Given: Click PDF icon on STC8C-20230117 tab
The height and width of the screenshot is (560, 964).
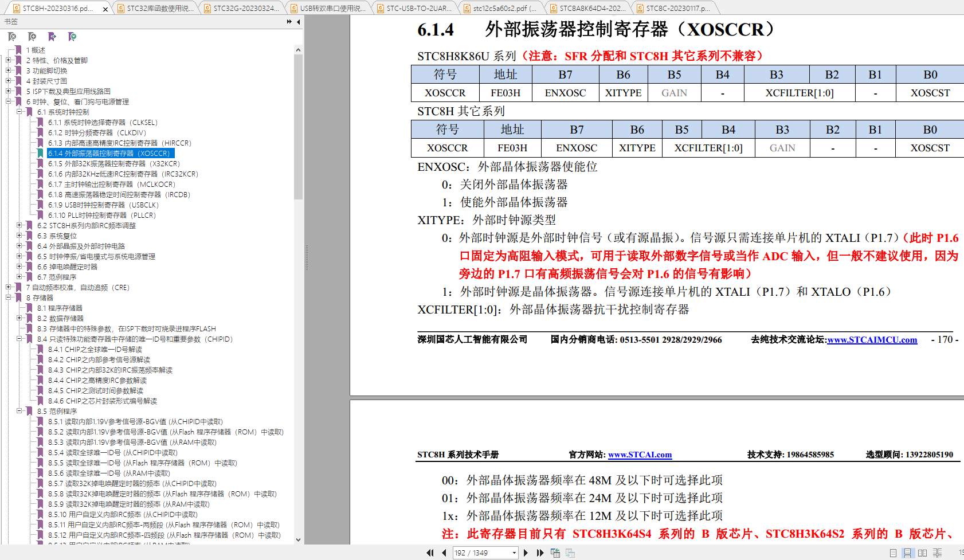Looking at the screenshot, I should point(640,8).
